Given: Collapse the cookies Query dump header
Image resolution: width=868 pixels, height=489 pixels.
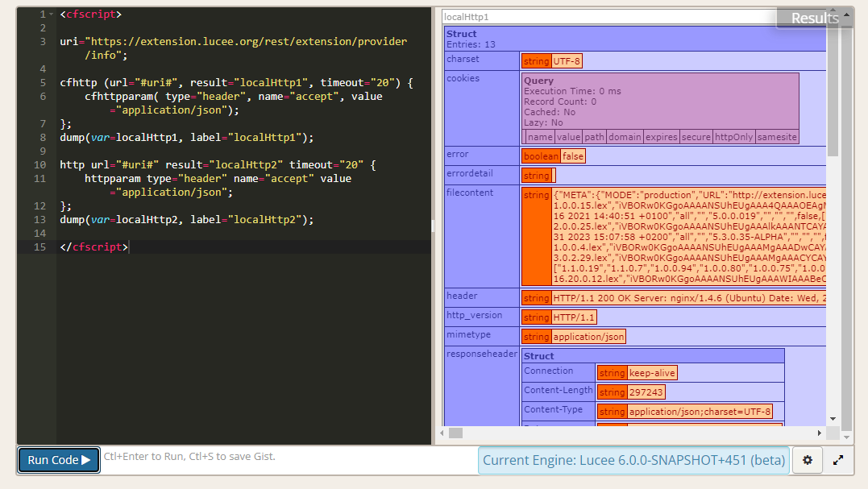Looking at the screenshot, I should pos(538,81).
